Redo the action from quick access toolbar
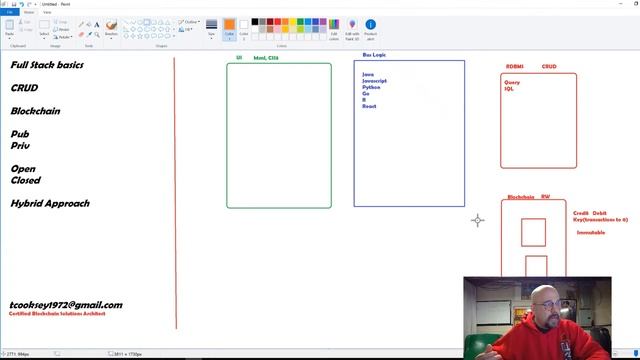The height and width of the screenshot is (360, 640). [29, 4]
